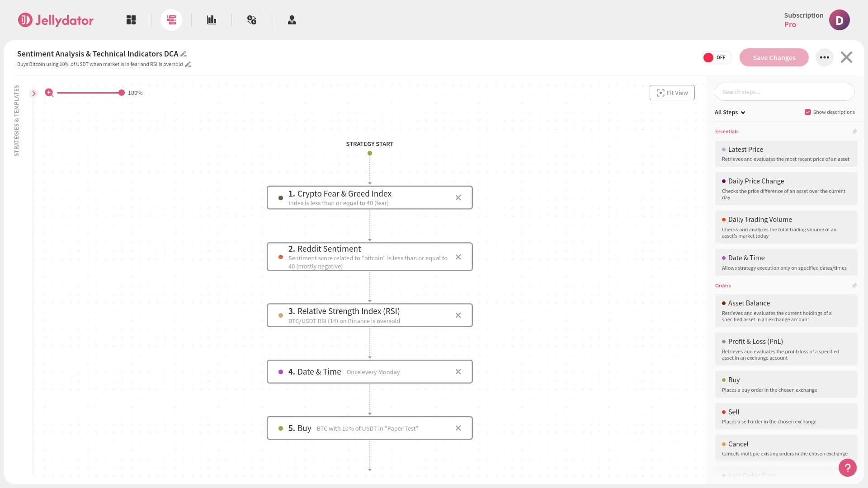Click the Jellydator logo
The image size is (868, 488).
pos(55,20)
